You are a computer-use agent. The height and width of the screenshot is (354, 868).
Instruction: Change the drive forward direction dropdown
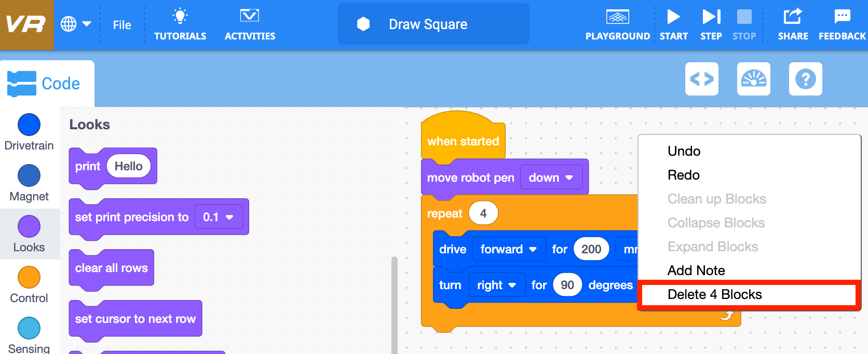(x=508, y=249)
